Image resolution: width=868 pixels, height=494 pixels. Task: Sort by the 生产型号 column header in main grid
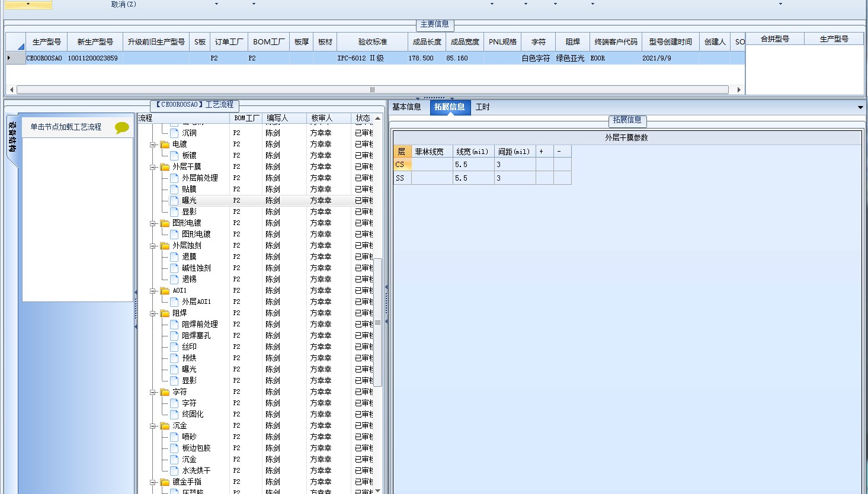click(46, 42)
